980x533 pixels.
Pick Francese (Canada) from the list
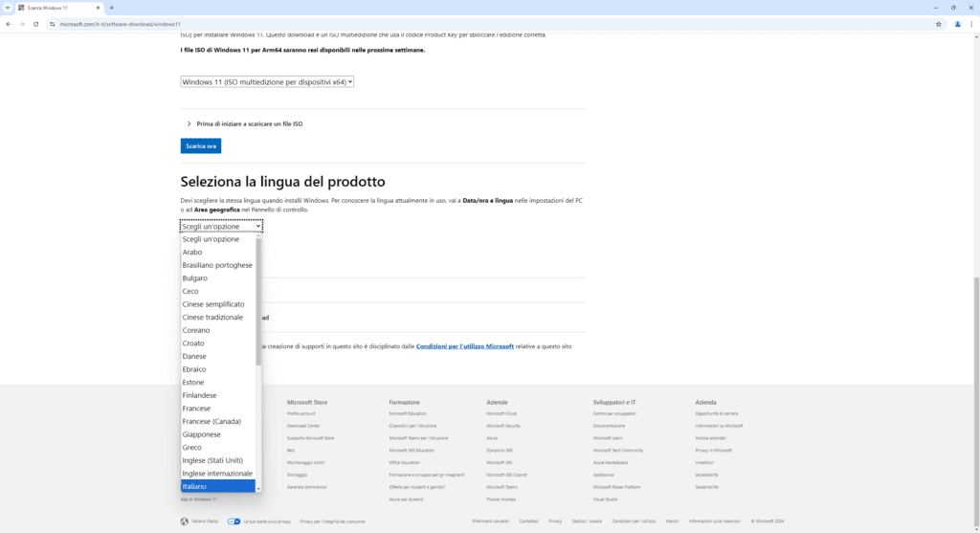click(x=218, y=421)
